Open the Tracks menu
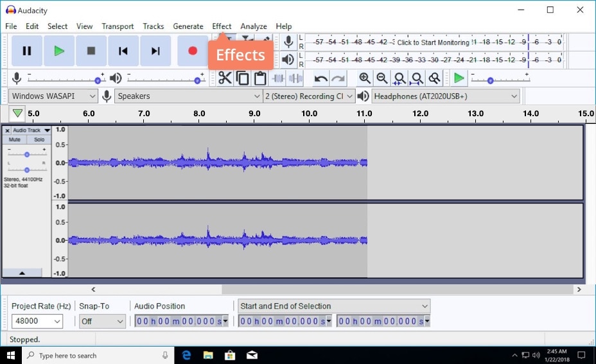Screen dimensions: 596x364 (x=153, y=26)
